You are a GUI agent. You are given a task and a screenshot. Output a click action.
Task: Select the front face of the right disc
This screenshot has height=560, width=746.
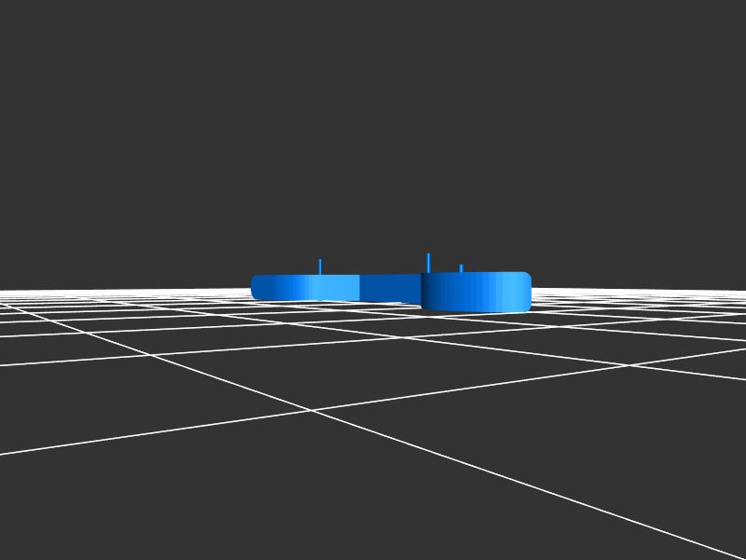476,294
